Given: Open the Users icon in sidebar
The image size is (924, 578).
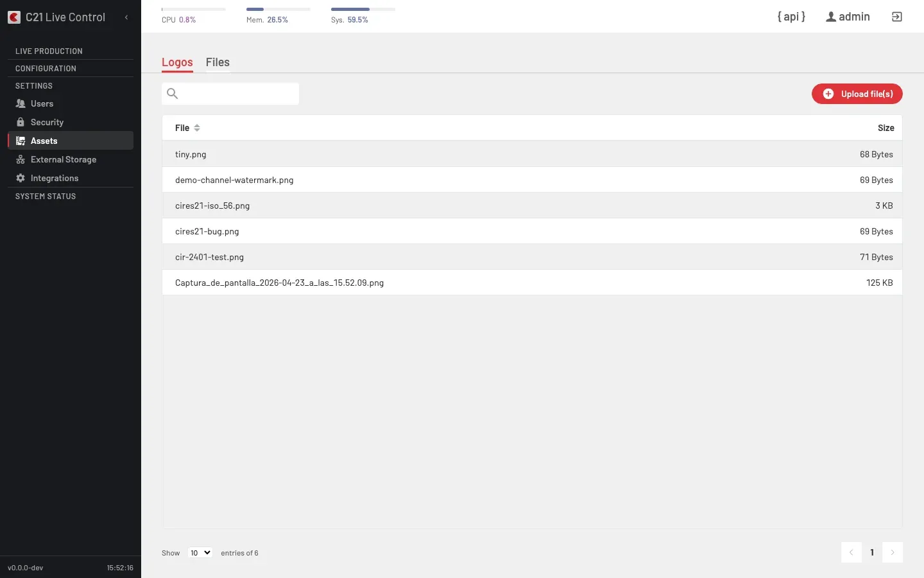Looking at the screenshot, I should point(21,103).
